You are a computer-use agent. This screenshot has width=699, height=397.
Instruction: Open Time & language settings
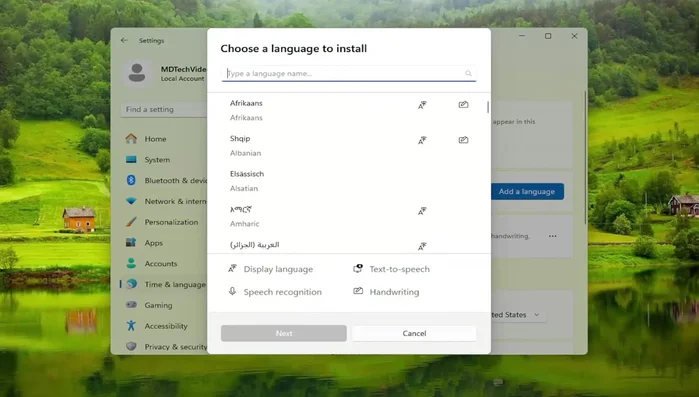[x=164, y=284]
